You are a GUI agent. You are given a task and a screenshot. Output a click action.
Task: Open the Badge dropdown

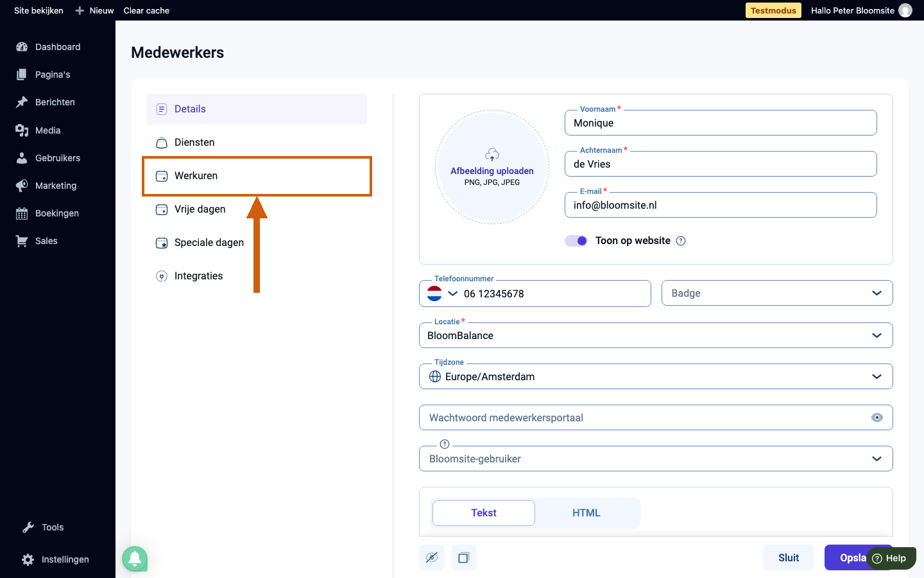pyautogui.click(x=777, y=293)
